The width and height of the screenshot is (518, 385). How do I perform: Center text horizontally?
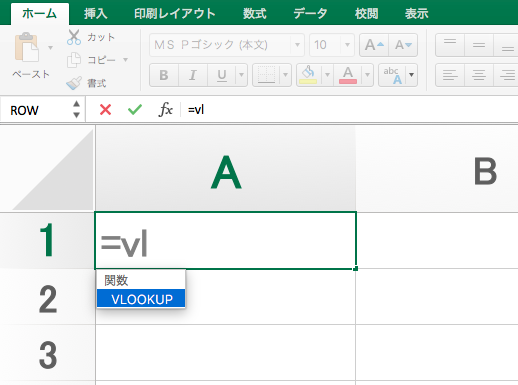click(479, 75)
